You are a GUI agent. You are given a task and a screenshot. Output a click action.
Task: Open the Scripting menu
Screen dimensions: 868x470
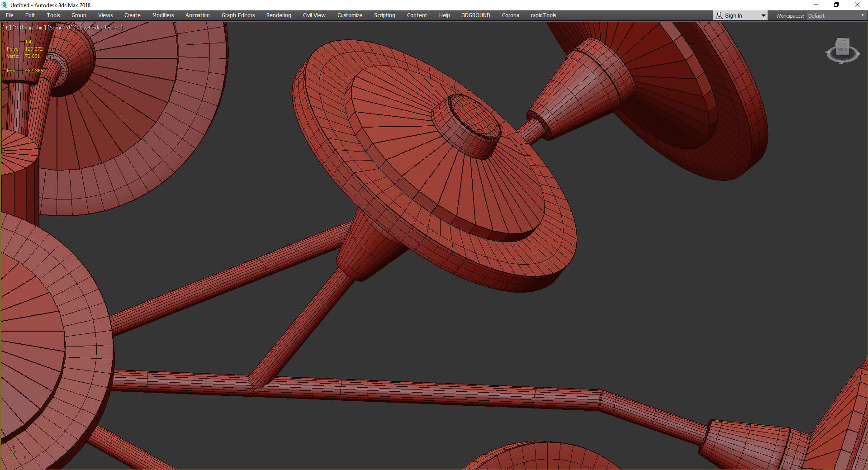click(x=384, y=15)
